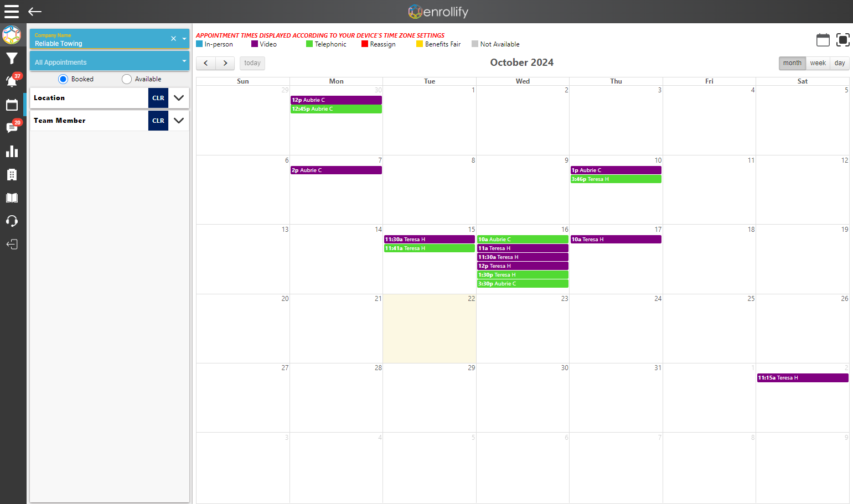Click the Video purple legend swatch

pyautogui.click(x=255, y=44)
